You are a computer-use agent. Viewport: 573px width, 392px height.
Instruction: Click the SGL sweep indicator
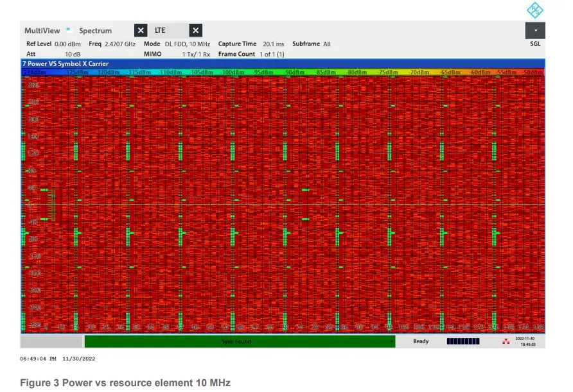(535, 44)
